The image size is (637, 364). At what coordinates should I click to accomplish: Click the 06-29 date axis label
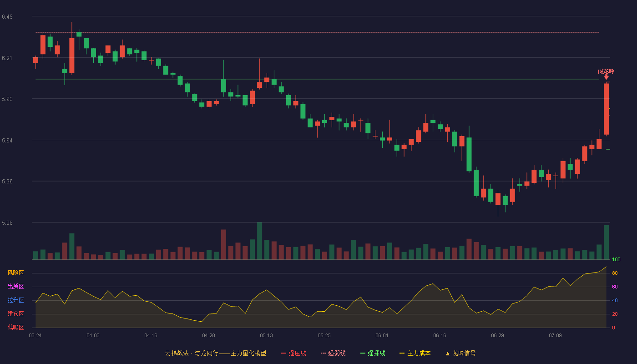pos(497,335)
